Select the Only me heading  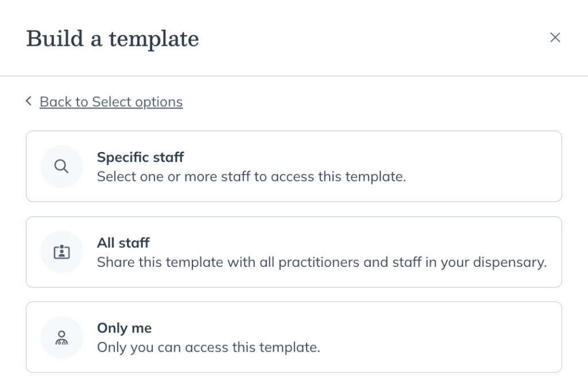(x=124, y=328)
